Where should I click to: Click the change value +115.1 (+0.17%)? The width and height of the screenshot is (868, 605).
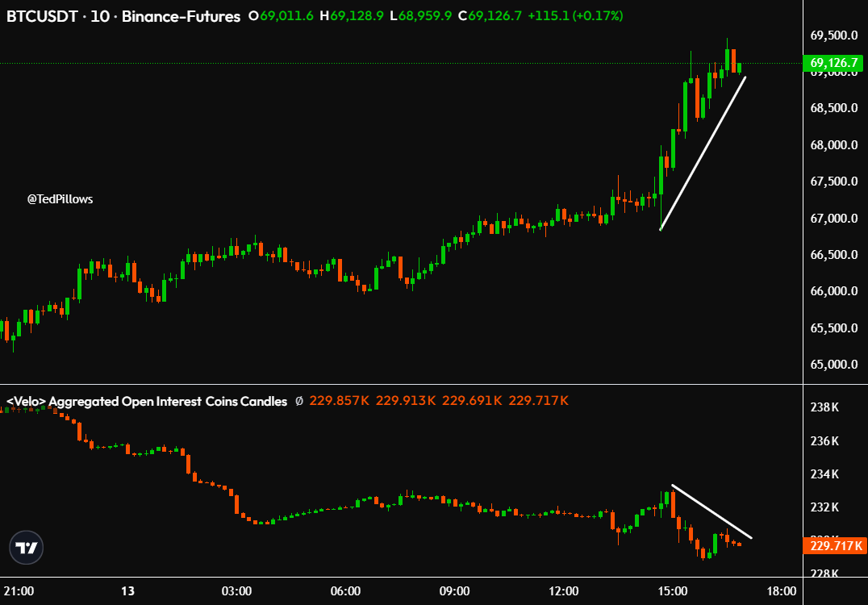[x=575, y=16]
